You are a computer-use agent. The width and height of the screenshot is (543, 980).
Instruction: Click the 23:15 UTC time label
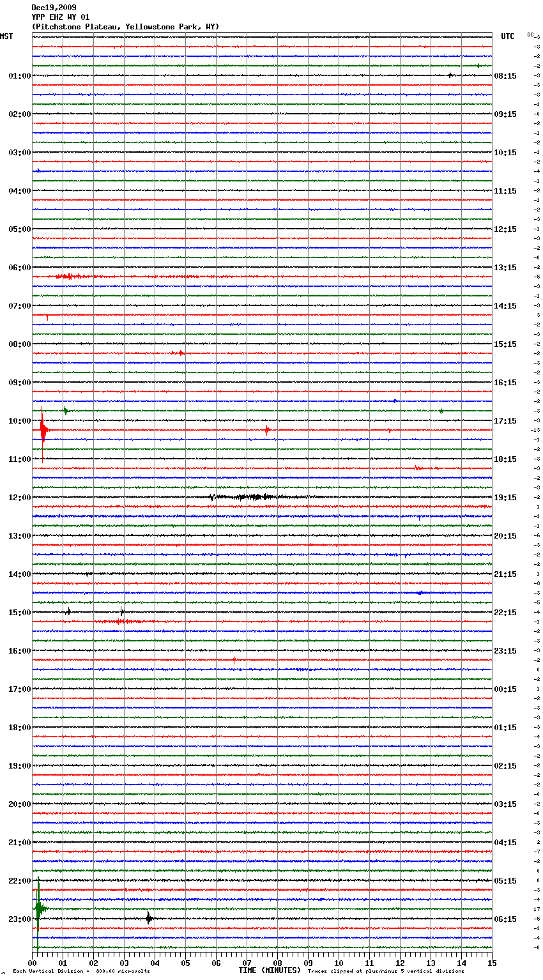click(x=505, y=651)
